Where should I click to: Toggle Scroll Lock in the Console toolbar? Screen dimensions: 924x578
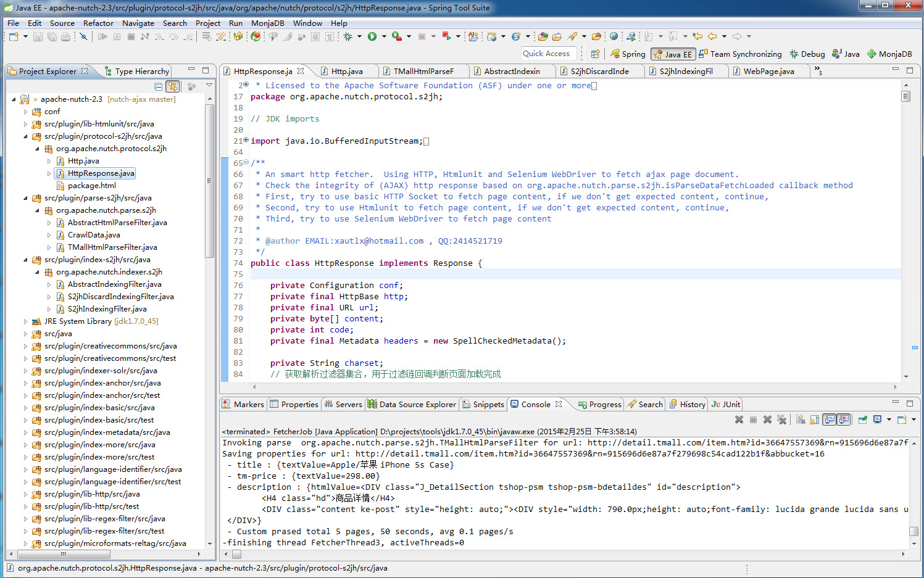pos(814,419)
